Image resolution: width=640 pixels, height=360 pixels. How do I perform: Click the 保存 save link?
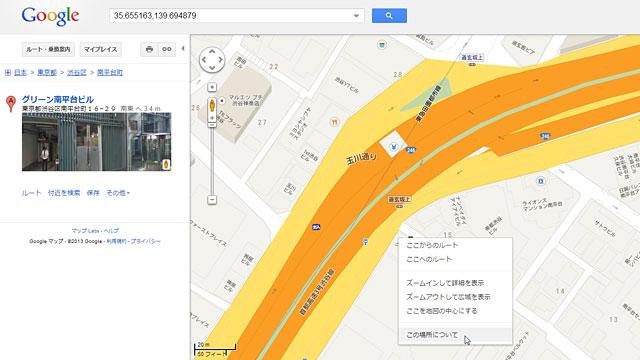(93, 193)
